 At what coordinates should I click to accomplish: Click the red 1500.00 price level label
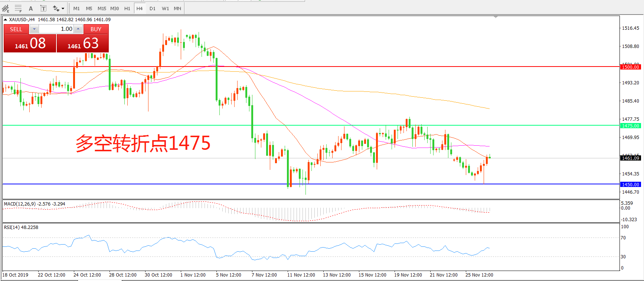[x=630, y=67]
